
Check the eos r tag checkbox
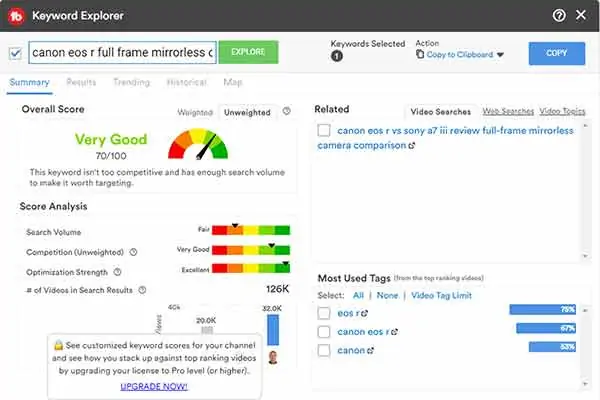324,313
